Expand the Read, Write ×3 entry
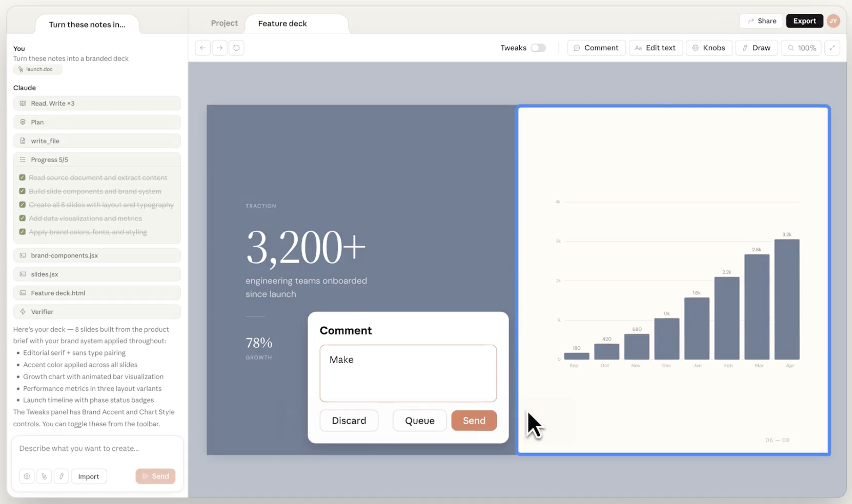This screenshot has height=504, width=852. pyautogui.click(x=97, y=103)
